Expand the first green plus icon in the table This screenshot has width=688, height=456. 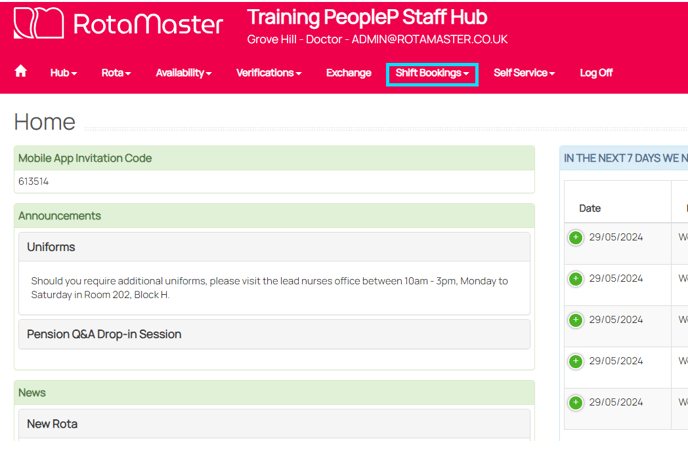click(576, 238)
